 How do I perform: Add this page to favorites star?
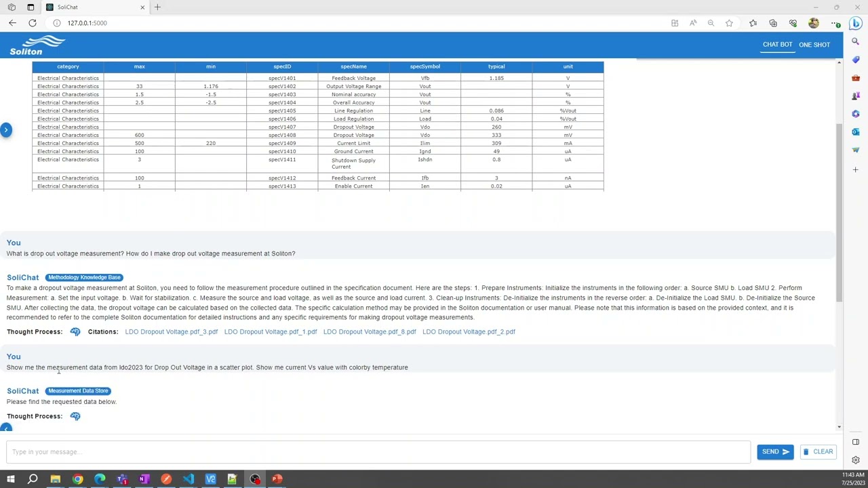coord(729,23)
